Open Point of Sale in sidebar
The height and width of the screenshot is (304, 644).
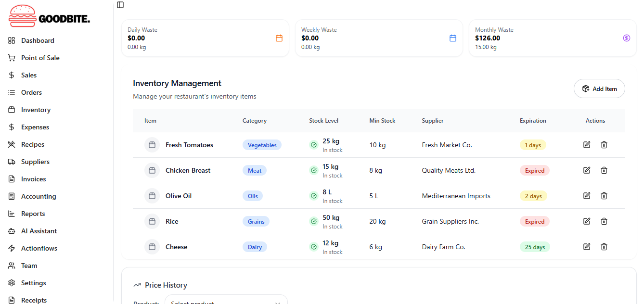[40, 58]
